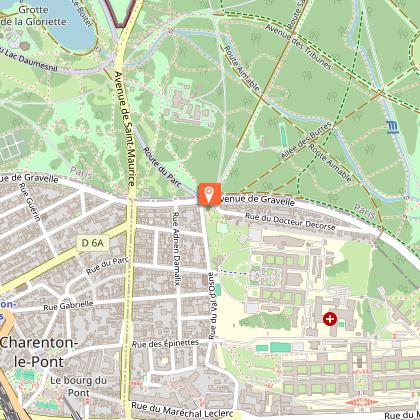Click the Rue du Maréchal Leclerc label
The image size is (420, 420).
pos(182,410)
